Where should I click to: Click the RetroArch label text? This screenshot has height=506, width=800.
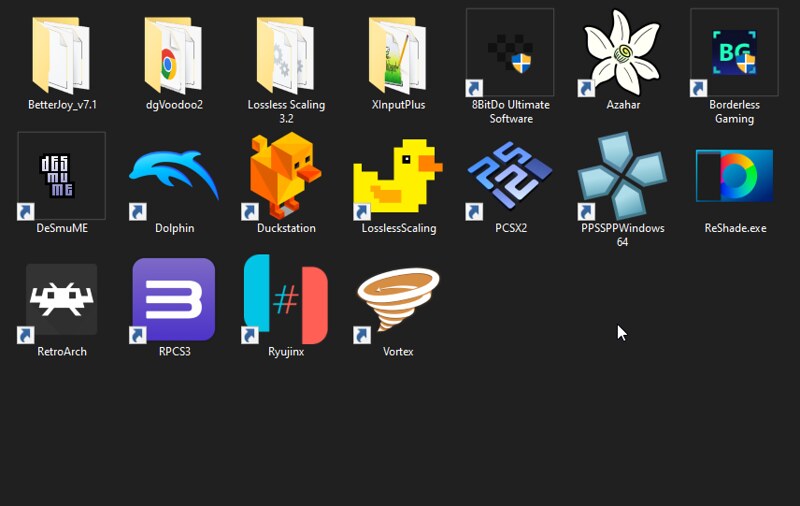(x=62, y=351)
